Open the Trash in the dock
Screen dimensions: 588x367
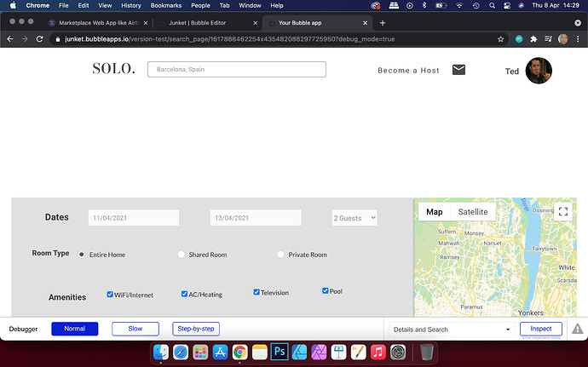(426, 352)
